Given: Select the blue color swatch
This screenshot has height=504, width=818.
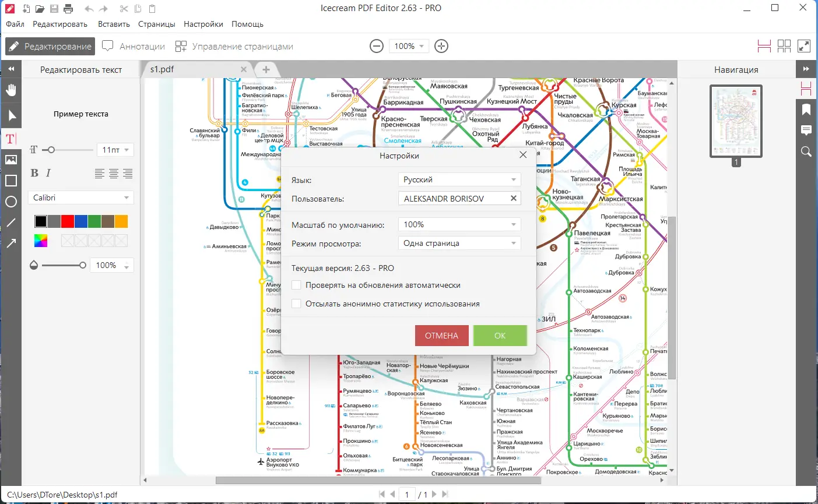Looking at the screenshot, I should pos(81,221).
